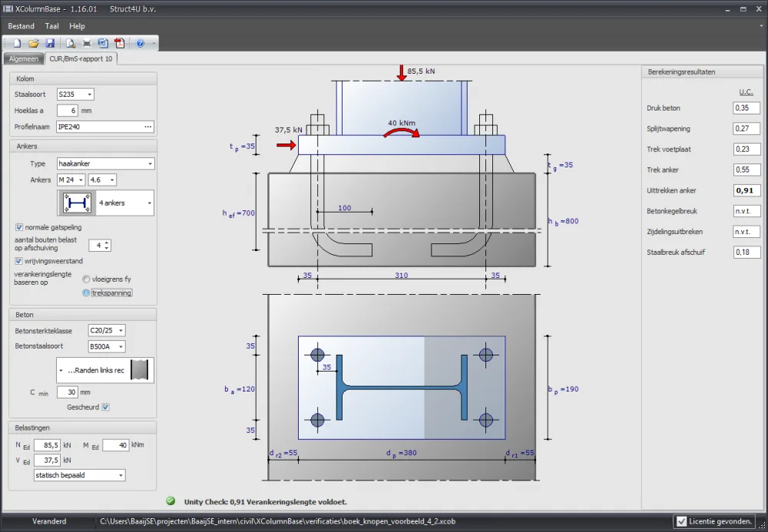Click the d p =380 dimension label
The width and height of the screenshot is (768, 532).
click(401, 453)
